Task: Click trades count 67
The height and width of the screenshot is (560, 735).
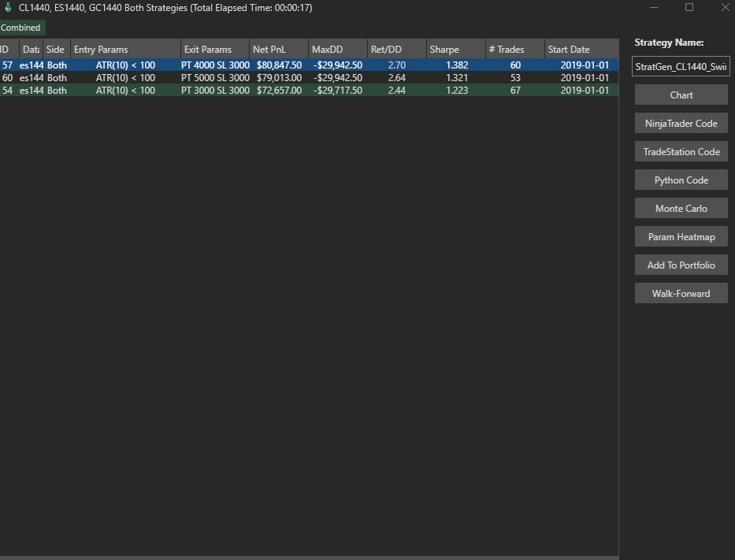Action: click(515, 91)
